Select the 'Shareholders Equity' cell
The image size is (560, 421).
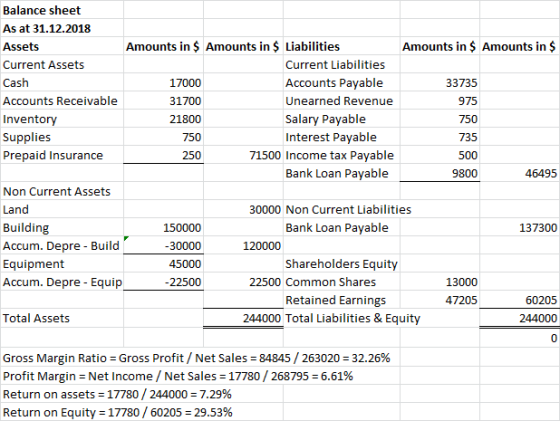pyautogui.click(x=341, y=264)
